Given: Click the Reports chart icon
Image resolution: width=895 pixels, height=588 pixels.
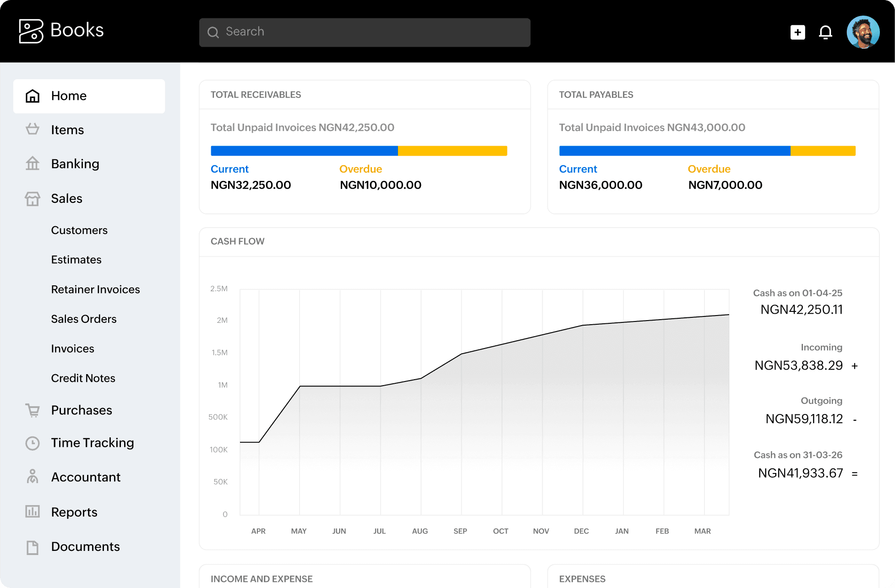Looking at the screenshot, I should (33, 512).
